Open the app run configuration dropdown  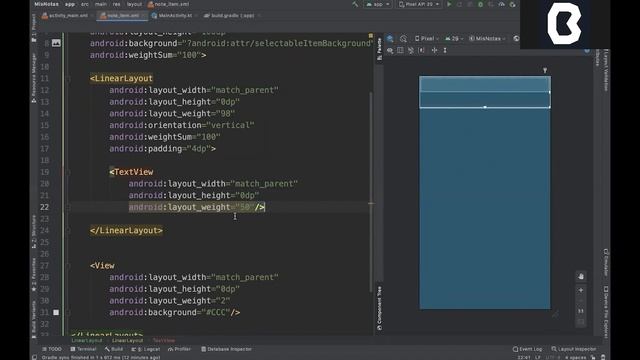pos(378,4)
